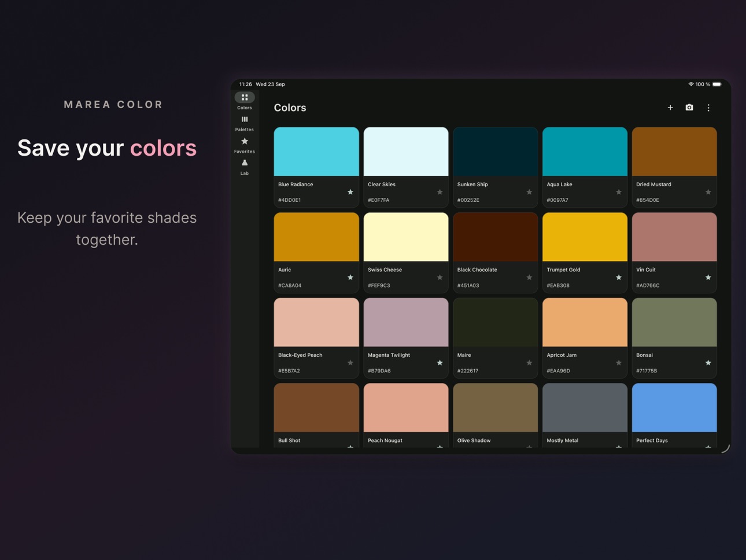Pick the Black Chocolate swatch
Viewport: 746px width, 560px height.
click(496, 237)
